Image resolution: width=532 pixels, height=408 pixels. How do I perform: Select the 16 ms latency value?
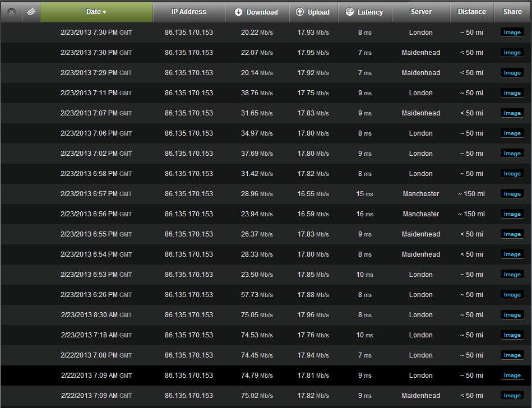[365, 214]
